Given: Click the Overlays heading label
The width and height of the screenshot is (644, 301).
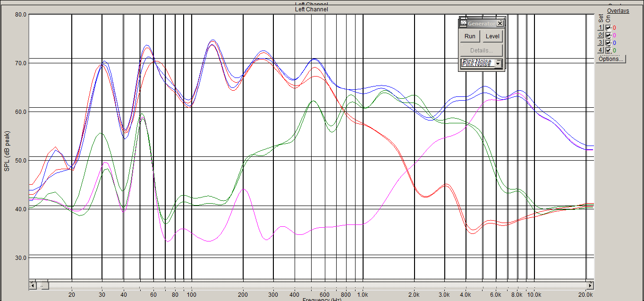Looking at the screenshot, I should click(x=618, y=10).
